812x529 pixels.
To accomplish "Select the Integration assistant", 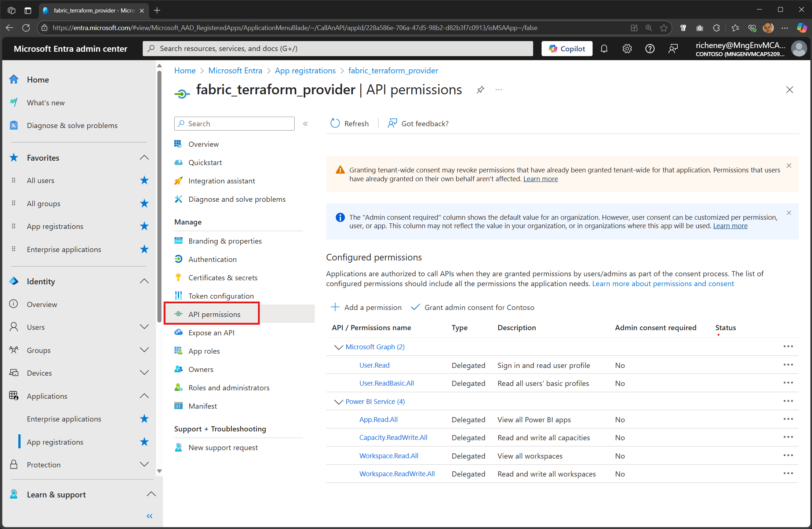I will pyautogui.click(x=221, y=180).
